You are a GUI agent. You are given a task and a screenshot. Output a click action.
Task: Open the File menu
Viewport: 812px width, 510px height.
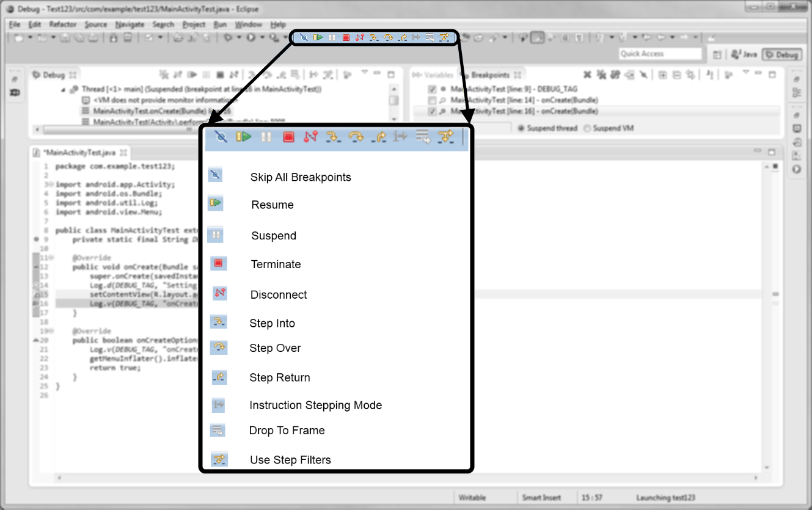click(x=15, y=24)
